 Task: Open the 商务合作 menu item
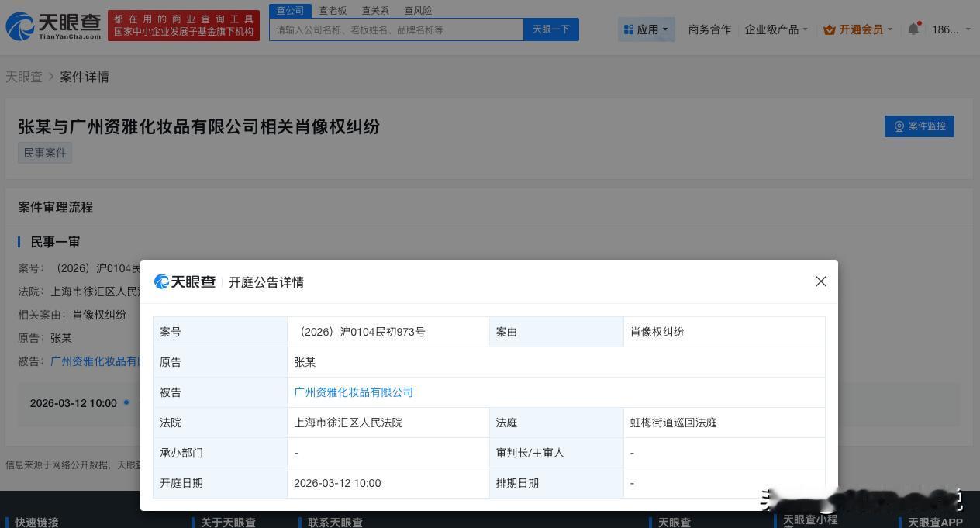tap(709, 29)
